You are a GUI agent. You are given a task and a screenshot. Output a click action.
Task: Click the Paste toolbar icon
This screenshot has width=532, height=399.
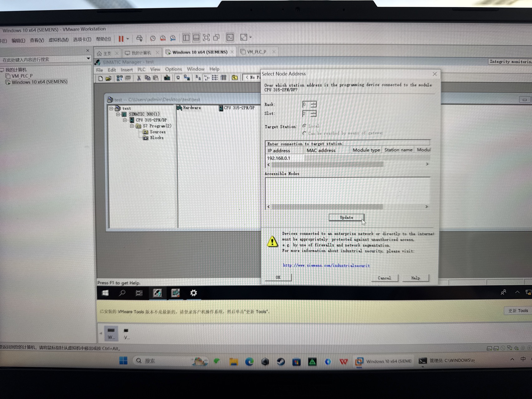pos(156,78)
